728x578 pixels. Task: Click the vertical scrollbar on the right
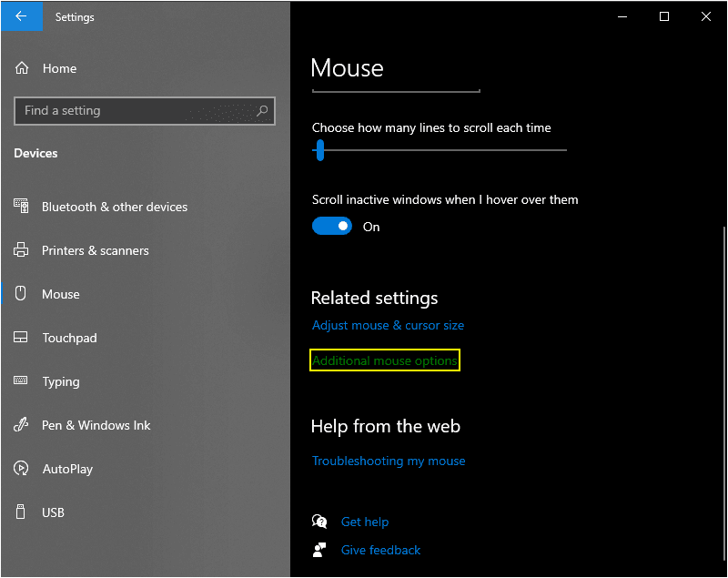(723, 394)
